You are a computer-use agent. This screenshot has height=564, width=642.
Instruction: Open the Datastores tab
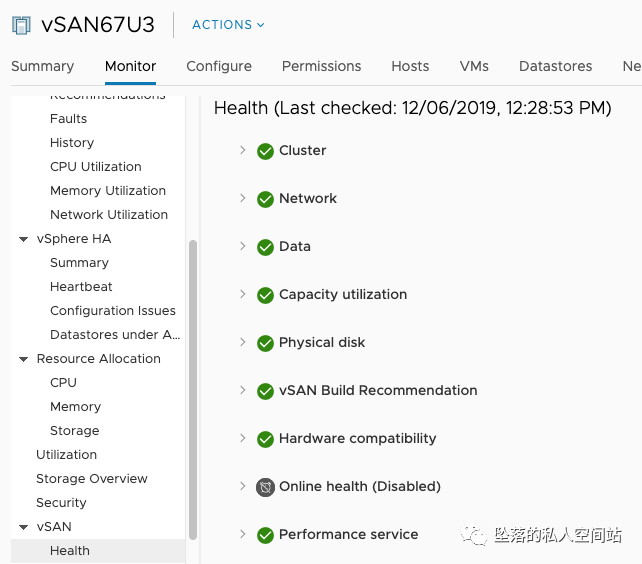[x=555, y=66]
